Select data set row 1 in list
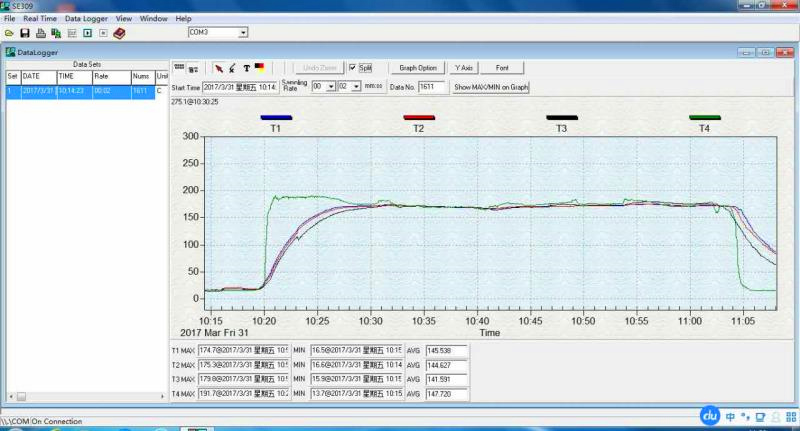800x431 pixels. coord(80,90)
